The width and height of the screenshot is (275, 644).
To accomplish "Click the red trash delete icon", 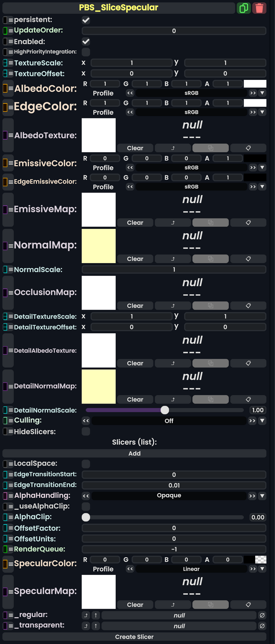I will click(259, 8).
